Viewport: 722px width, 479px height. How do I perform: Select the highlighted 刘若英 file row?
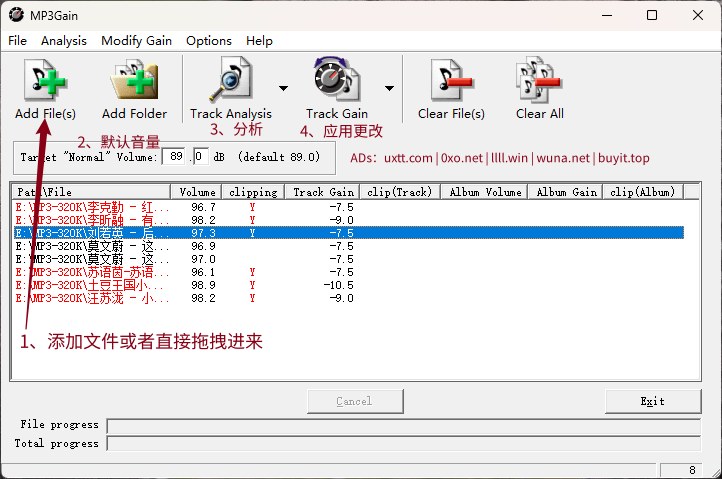349,233
